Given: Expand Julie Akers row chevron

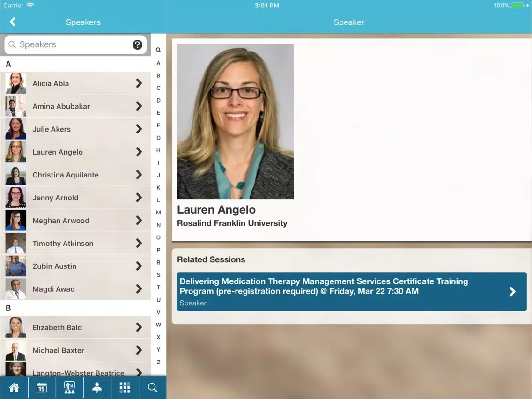Looking at the screenshot, I should [x=139, y=129].
